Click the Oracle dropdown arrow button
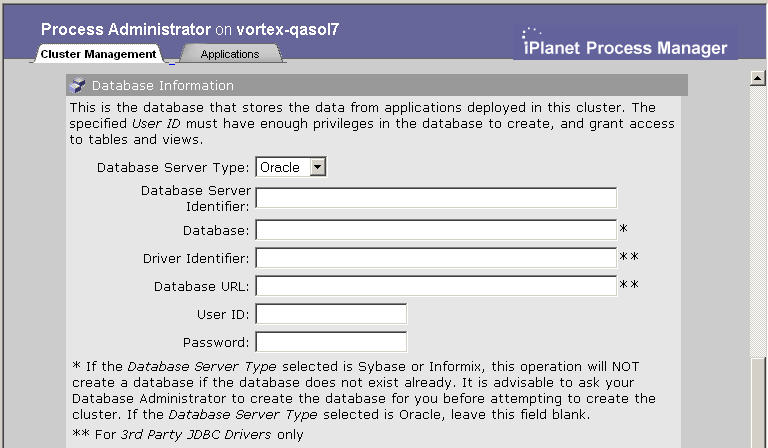Screen dimensions: 768x448 [317, 167]
